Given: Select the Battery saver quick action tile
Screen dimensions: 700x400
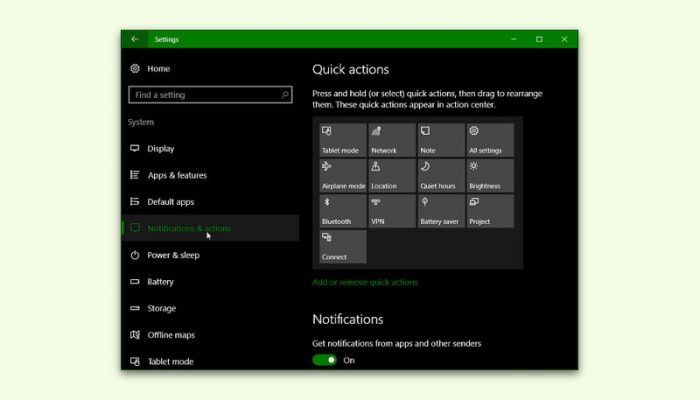Looking at the screenshot, I should click(441, 211).
